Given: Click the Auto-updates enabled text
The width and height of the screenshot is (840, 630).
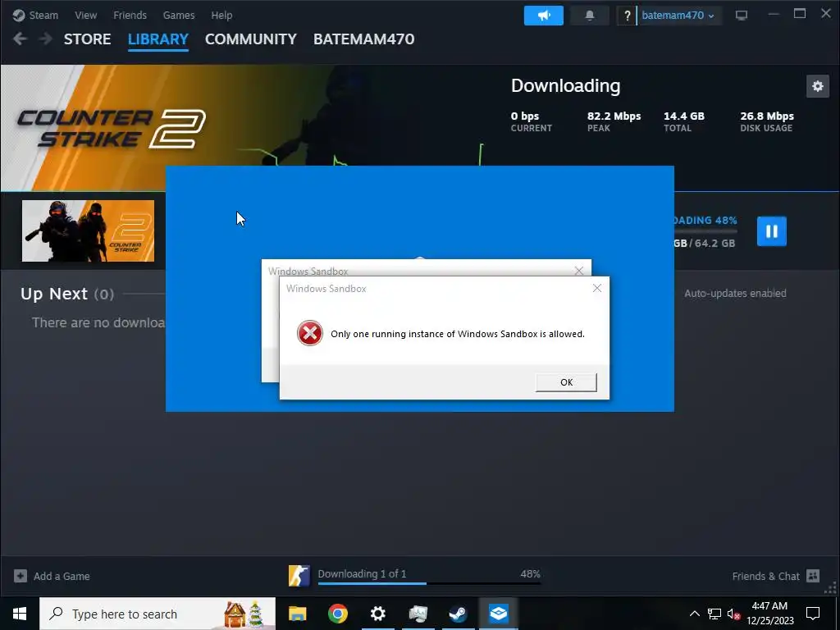Looking at the screenshot, I should pos(735,293).
